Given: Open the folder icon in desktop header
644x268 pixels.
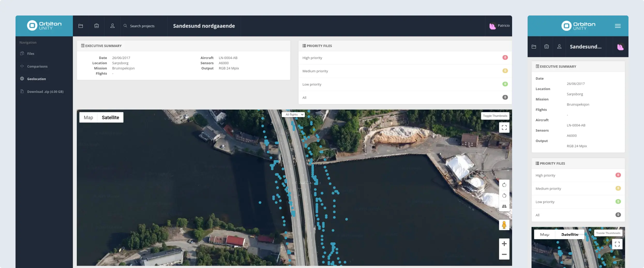Looking at the screenshot, I should pos(81,26).
